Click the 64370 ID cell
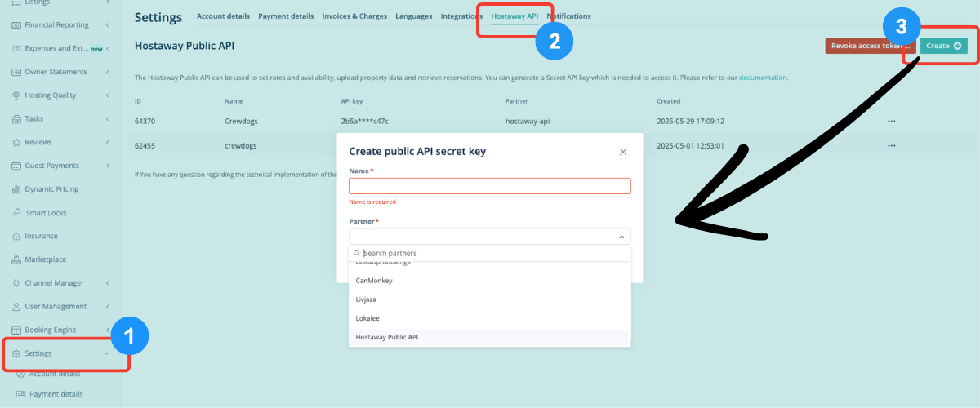 coord(145,122)
